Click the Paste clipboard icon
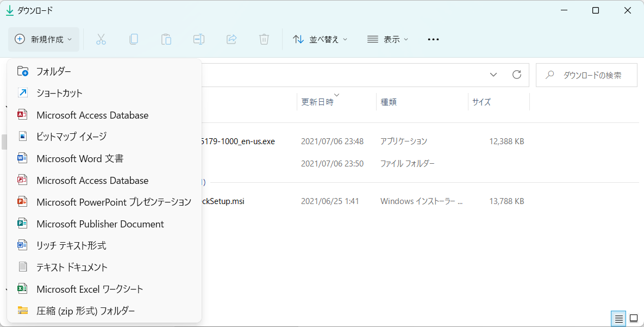Image resolution: width=644 pixels, height=327 pixels. (166, 40)
